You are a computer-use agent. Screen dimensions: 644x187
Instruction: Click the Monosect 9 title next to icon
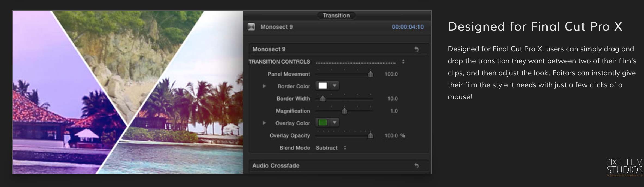click(277, 27)
